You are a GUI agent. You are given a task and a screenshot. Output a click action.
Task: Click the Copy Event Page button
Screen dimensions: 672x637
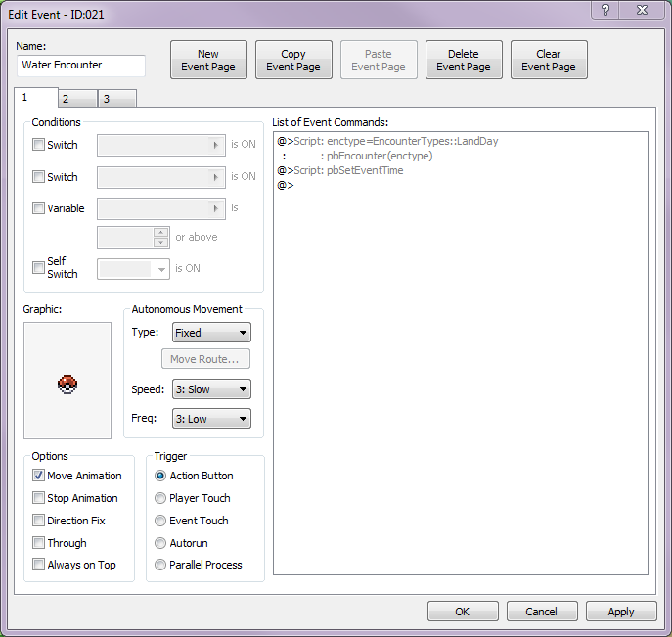[293, 61]
